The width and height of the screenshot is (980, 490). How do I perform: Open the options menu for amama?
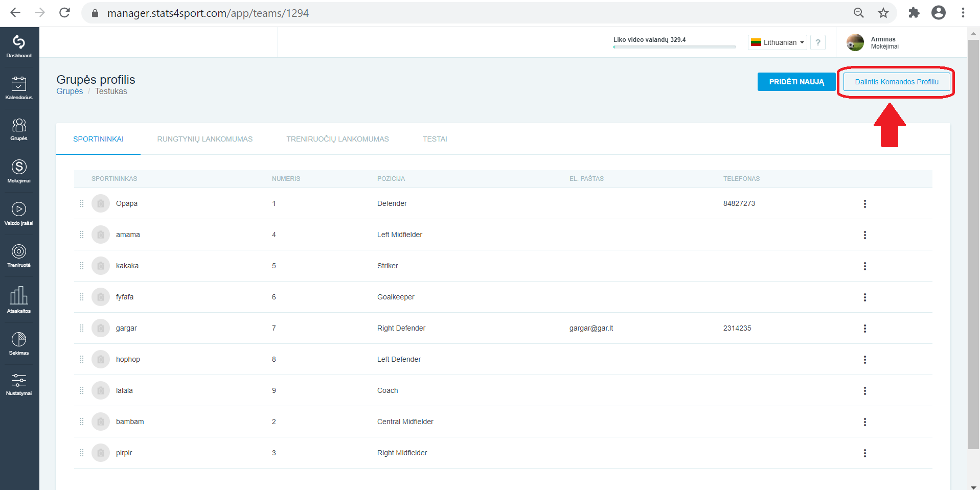[865, 235]
